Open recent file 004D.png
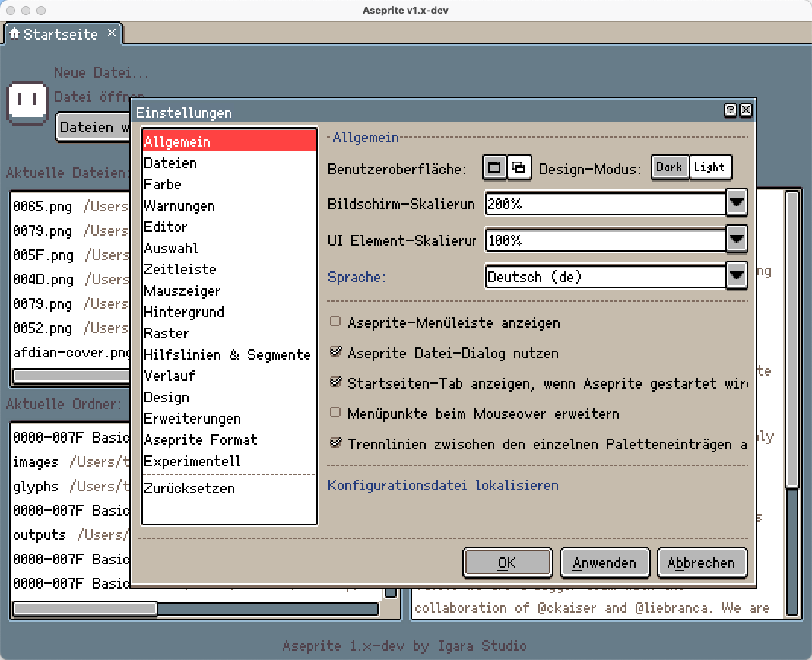The image size is (812, 660). [71, 279]
